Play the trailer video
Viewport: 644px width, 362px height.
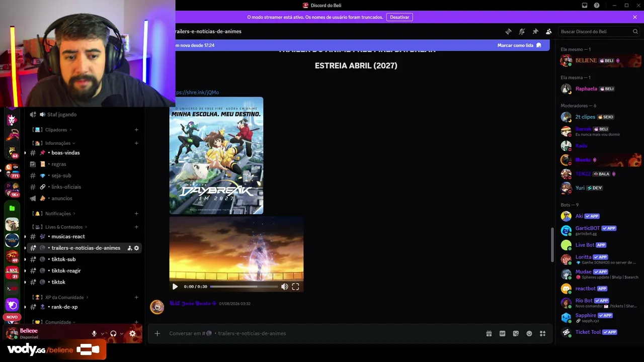pos(175,287)
